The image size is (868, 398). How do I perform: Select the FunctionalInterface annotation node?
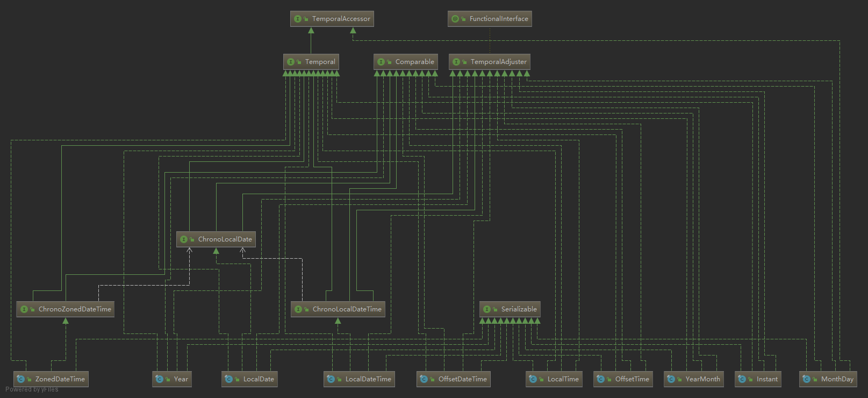coord(490,19)
